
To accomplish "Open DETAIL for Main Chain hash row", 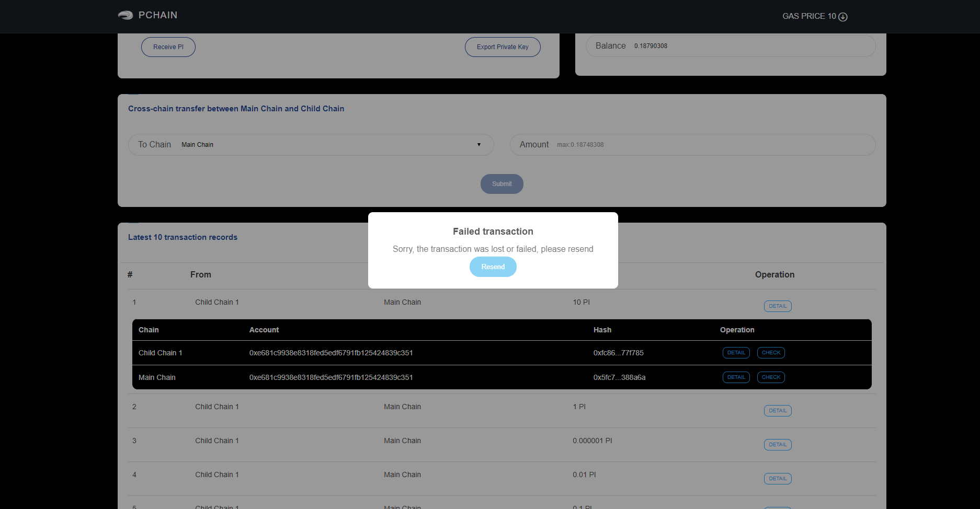I will pos(736,377).
